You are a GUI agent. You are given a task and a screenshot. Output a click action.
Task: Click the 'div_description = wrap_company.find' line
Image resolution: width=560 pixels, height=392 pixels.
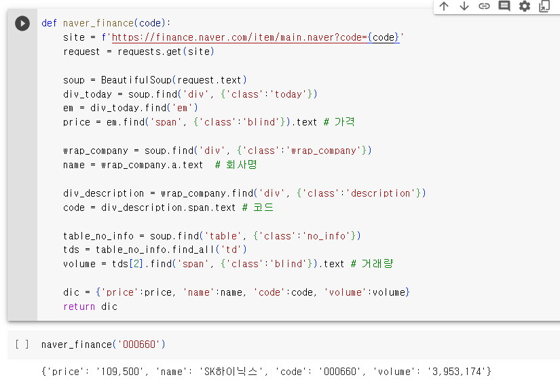click(x=244, y=193)
